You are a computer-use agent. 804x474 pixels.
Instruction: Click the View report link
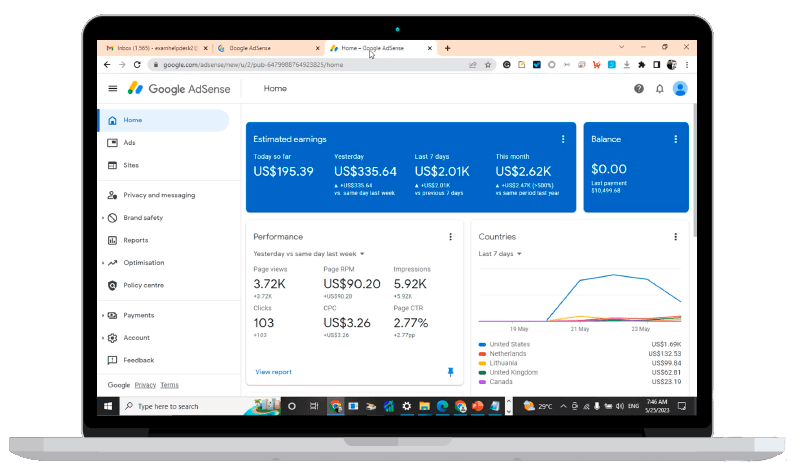tap(273, 372)
